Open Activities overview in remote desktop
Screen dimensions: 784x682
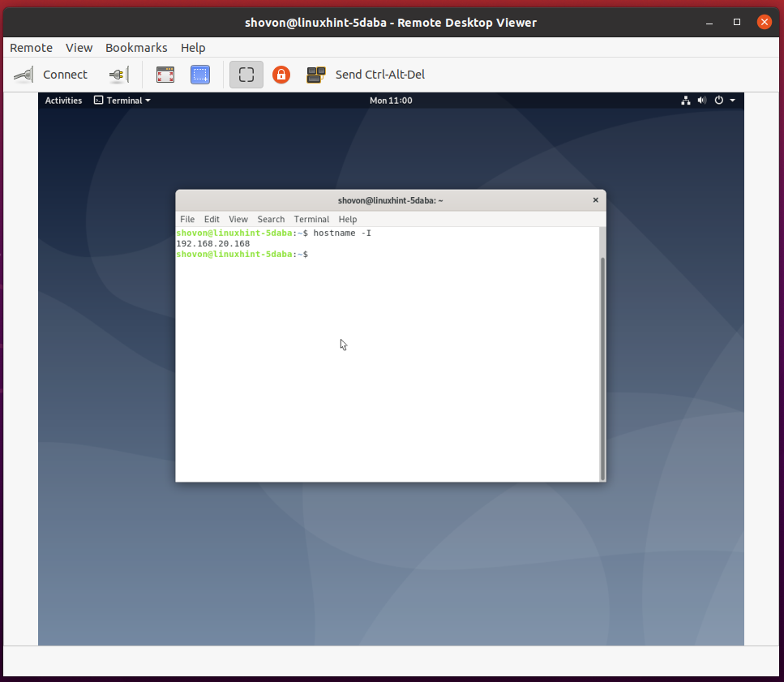[63, 101]
